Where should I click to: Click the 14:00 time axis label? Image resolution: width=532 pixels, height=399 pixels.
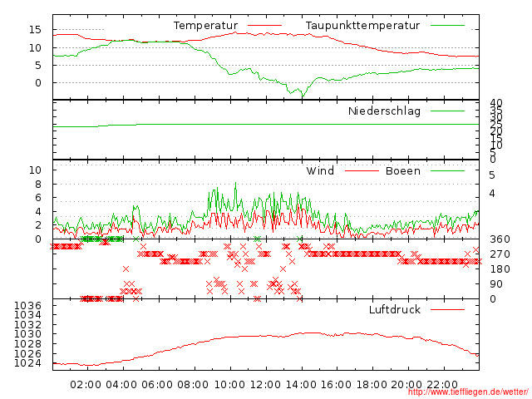click(x=301, y=385)
